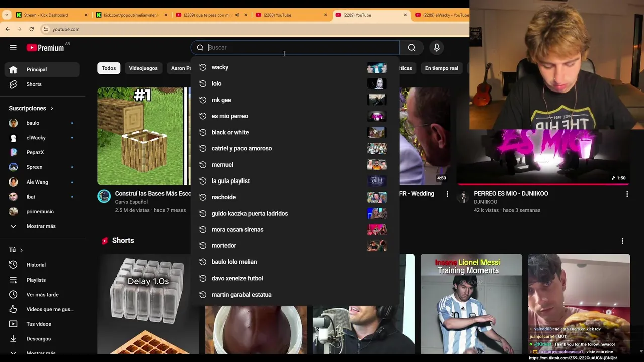The width and height of the screenshot is (644, 362).
Task: Mute the 'que te pasa con mi' tab
Action: pos(237,15)
